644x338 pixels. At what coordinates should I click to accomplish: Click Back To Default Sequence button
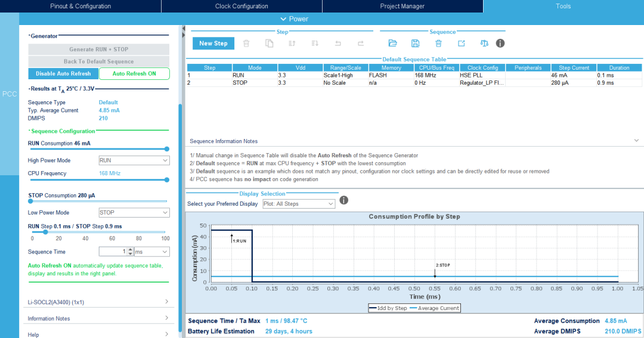(x=98, y=61)
